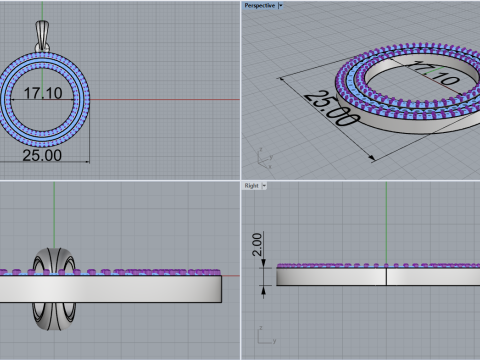The height and width of the screenshot is (360, 480).
Task: Click the bail loop in front view
Action: (54, 289)
